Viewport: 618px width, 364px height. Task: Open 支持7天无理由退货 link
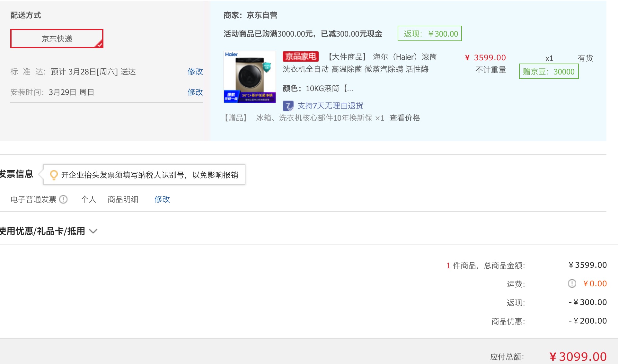pos(330,106)
